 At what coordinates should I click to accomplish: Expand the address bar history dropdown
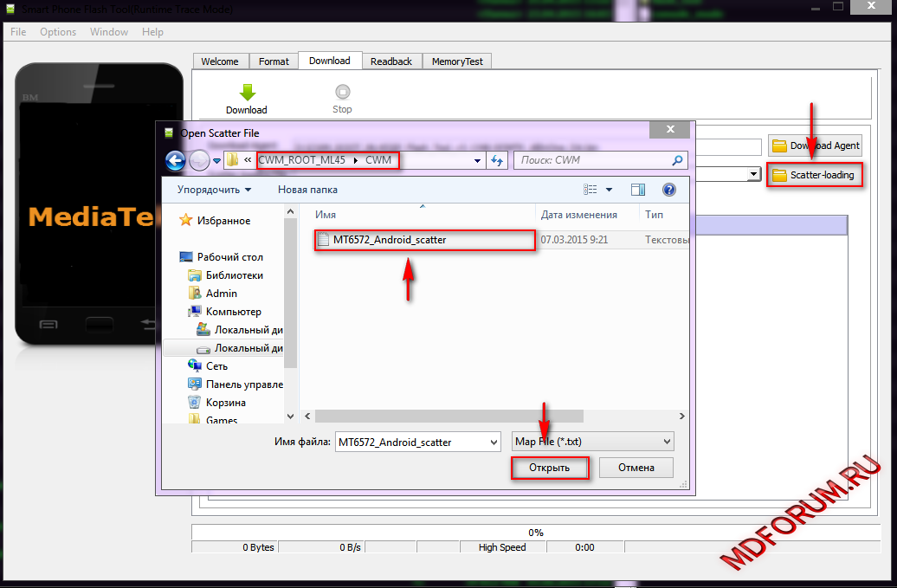(x=477, y=161)
